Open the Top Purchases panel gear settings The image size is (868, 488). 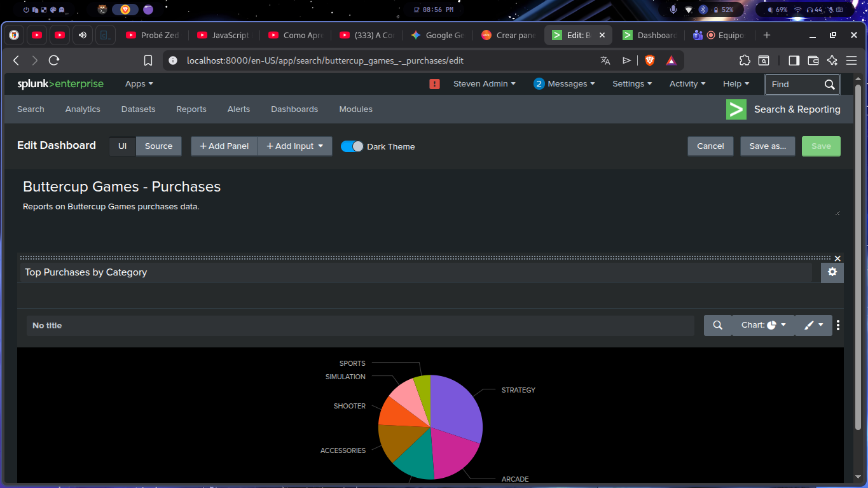832,272
